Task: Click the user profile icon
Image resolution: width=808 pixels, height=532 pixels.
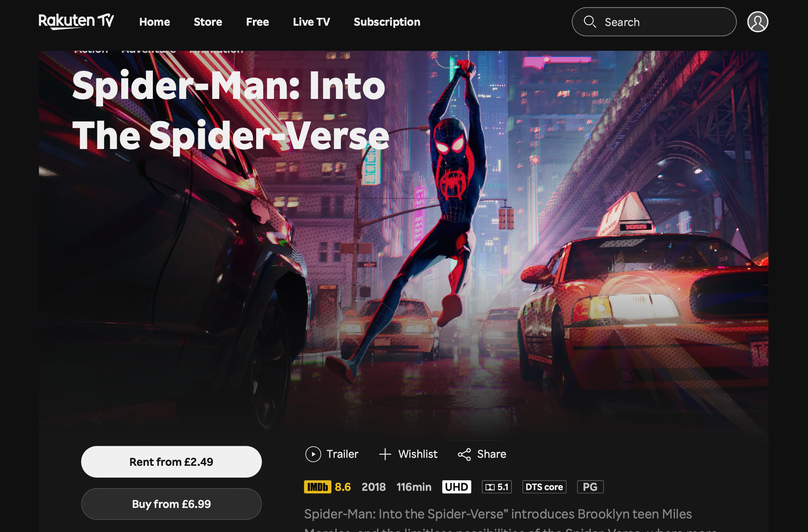Action: (757, 22)
